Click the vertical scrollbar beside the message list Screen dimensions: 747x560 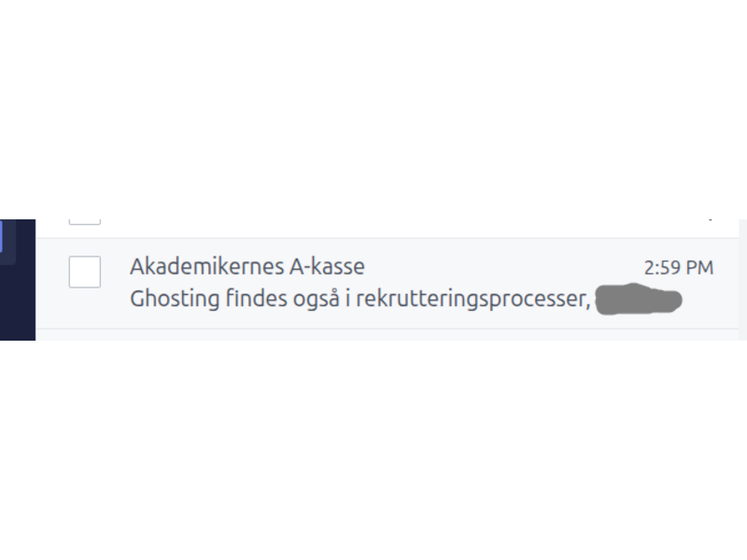pos(743,279)
